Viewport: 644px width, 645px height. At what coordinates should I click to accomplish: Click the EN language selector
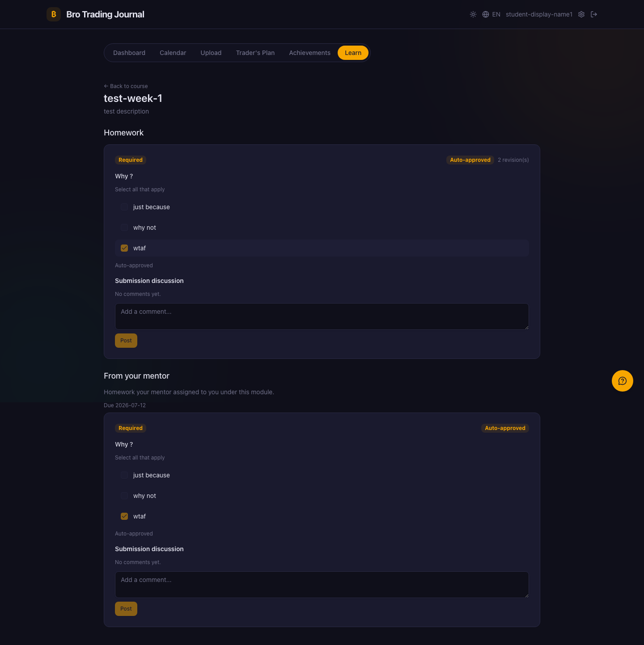tap(496, 14)
